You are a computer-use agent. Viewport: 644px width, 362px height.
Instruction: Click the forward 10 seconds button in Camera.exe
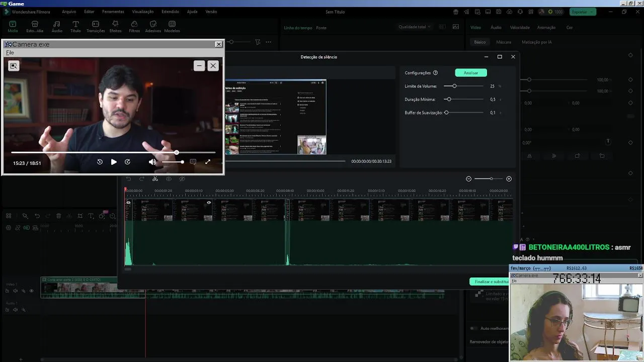(x=127, y=162)
